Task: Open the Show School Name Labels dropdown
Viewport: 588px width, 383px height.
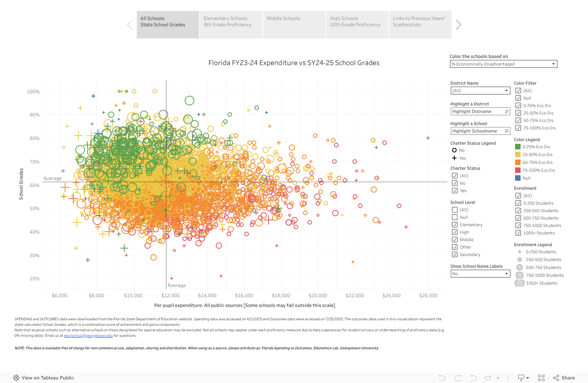Action: tap(480, 274)
